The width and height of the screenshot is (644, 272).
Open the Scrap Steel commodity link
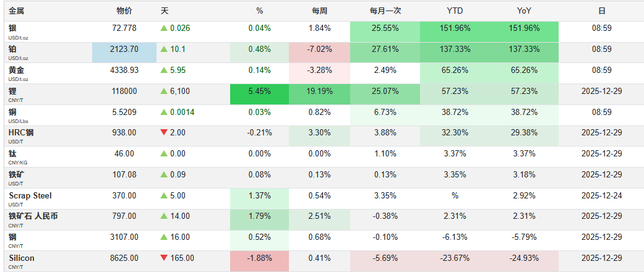(30, 195)
